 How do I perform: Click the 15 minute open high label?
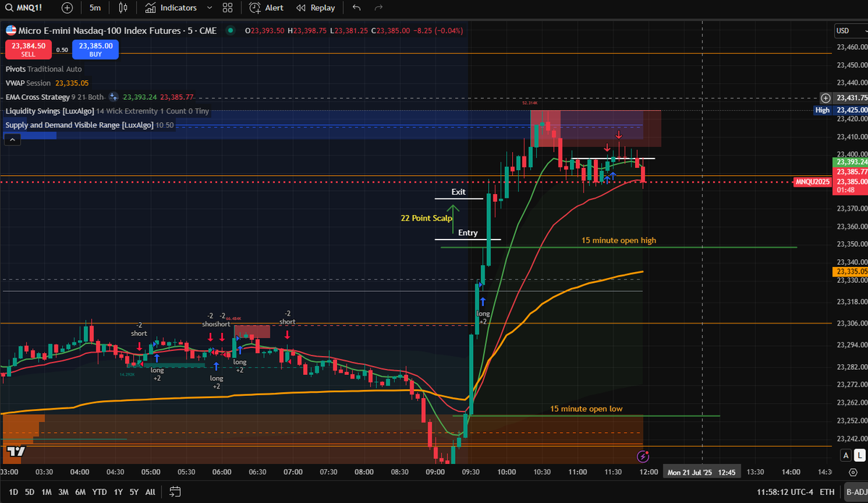pos(618,240)
